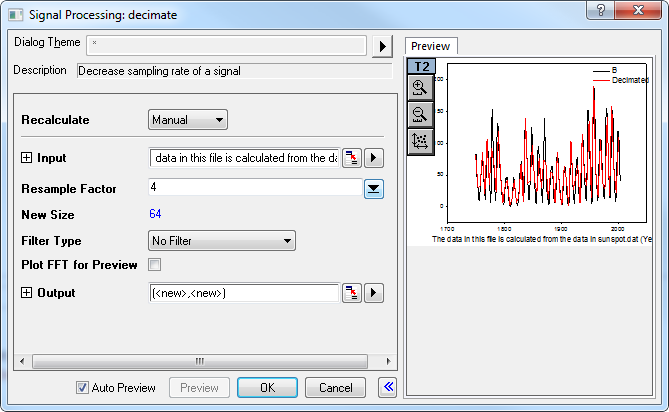Image resolution: width=669 pixels, height=412 pixels.
Task: Click the Resample Factor label
Action: click(x=69, y=189)
